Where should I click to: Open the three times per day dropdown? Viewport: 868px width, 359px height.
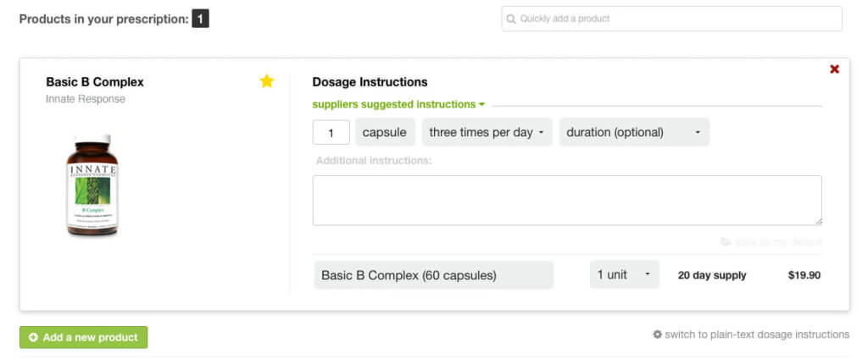coord(487,132)
